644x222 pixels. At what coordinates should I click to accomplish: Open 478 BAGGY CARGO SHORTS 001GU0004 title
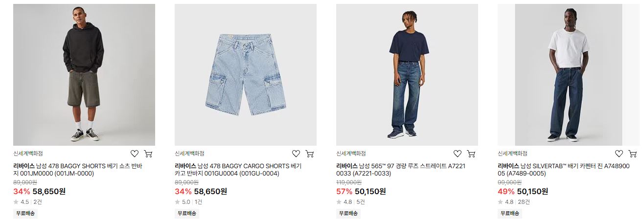tap(239, 170)
